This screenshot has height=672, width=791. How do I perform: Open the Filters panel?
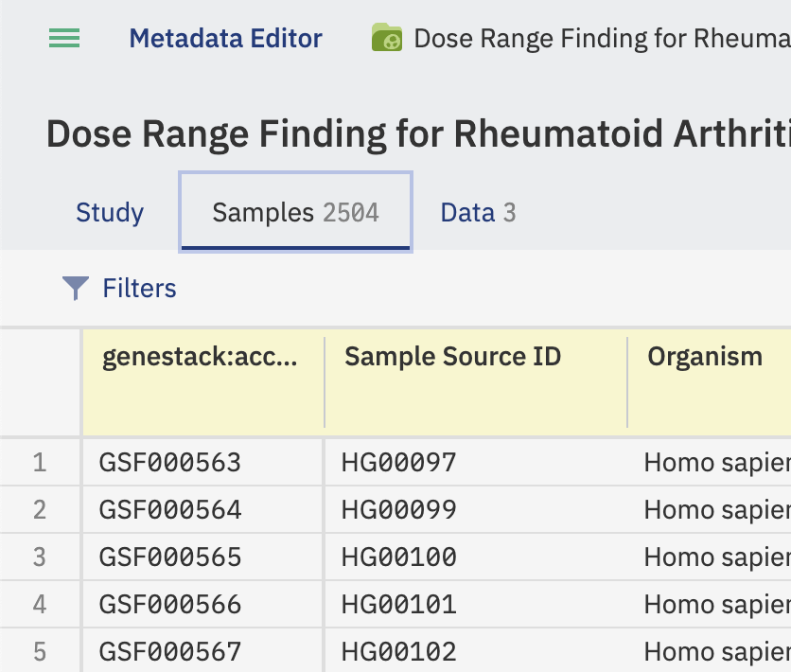(119, 288)
